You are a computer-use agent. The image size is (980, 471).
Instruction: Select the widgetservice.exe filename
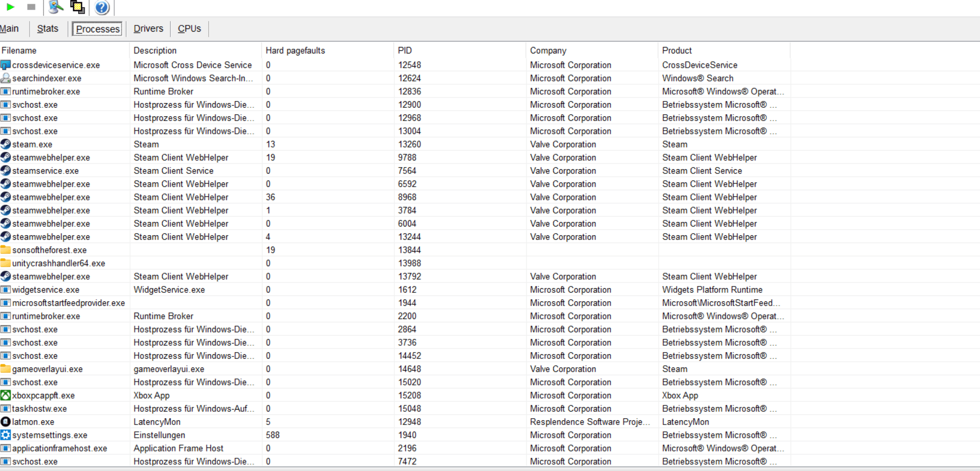(46, 290)
